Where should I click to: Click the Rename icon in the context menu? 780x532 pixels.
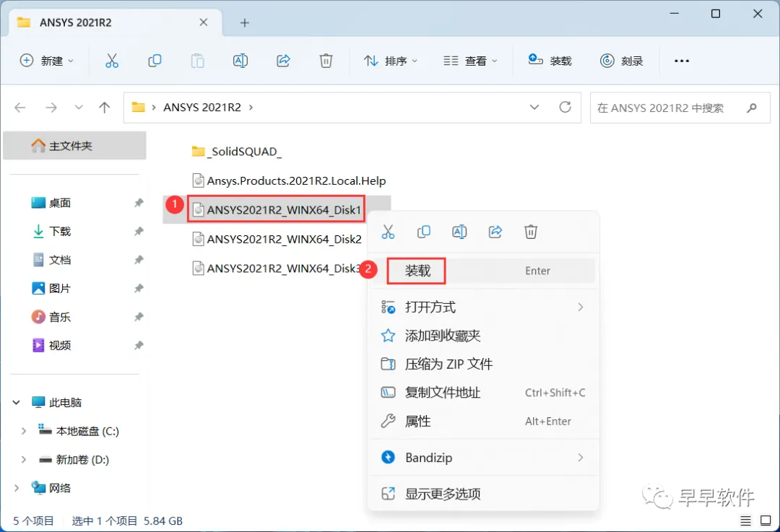459,232
